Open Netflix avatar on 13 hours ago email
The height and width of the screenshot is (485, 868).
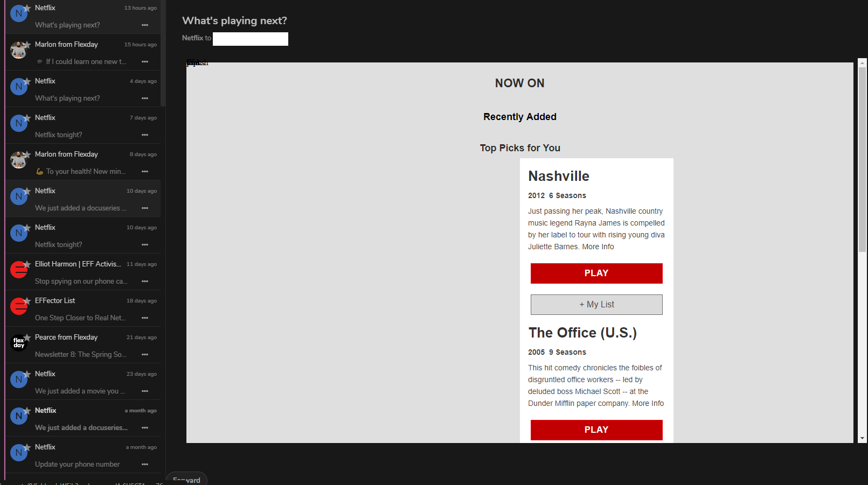(x=19, y=13)
